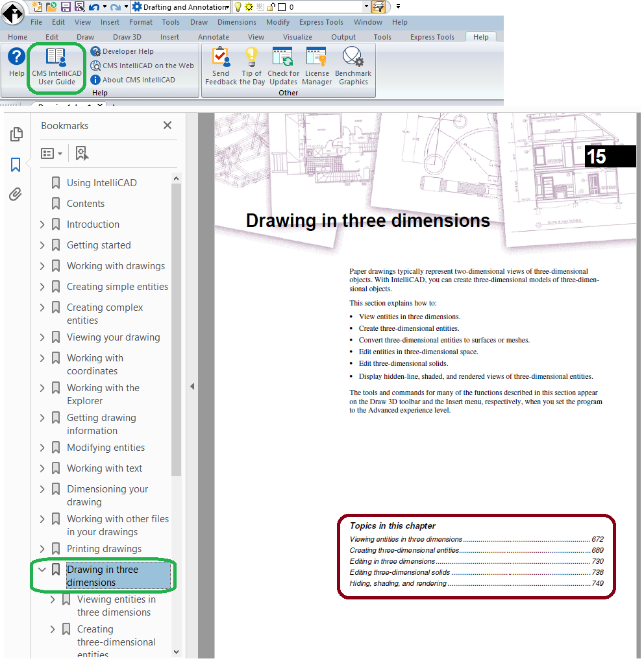Open the Express Tools menu
This screenshot has width=644, height=663.
click(x=321, y=22)
